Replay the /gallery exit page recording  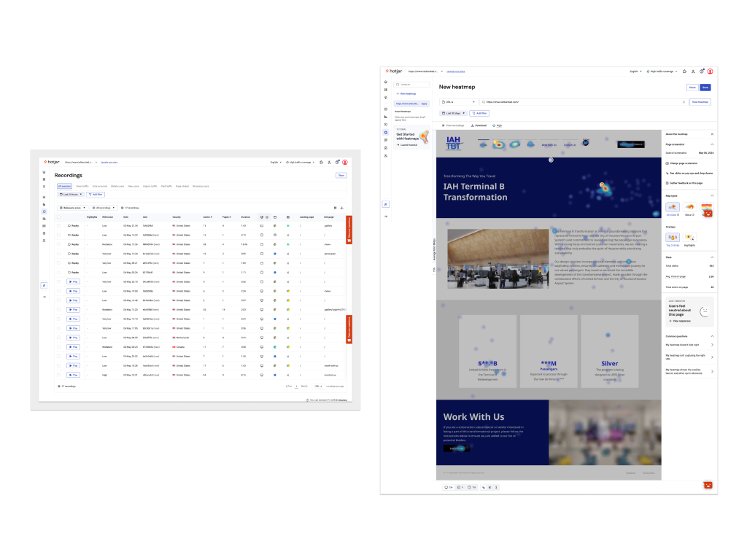pos(74,226)
